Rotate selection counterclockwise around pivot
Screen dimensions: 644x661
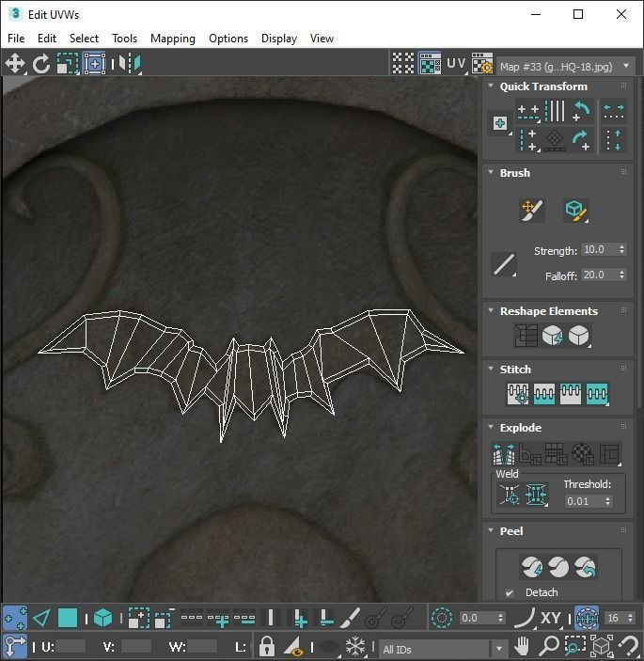582,111
